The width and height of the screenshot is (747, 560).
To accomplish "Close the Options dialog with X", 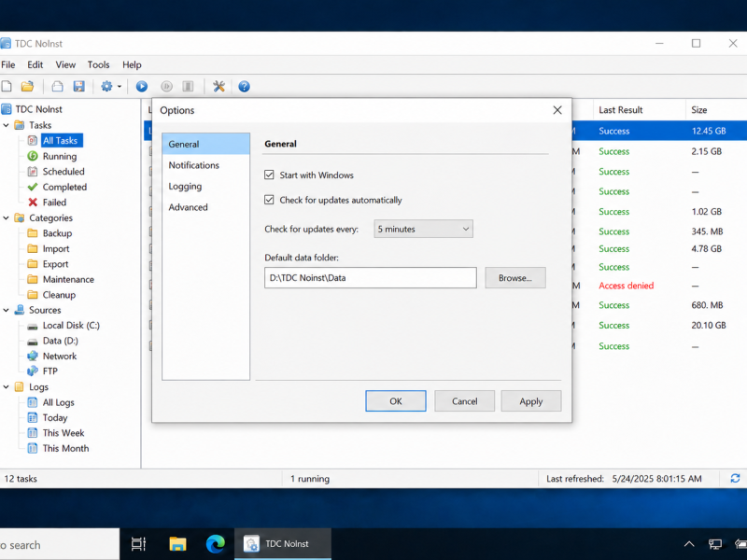I will coord(557,110).
